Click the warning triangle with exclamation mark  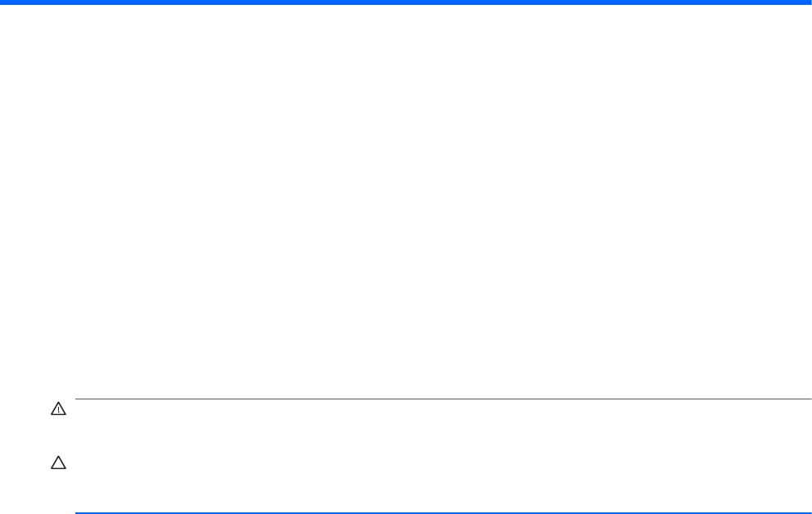58,408
